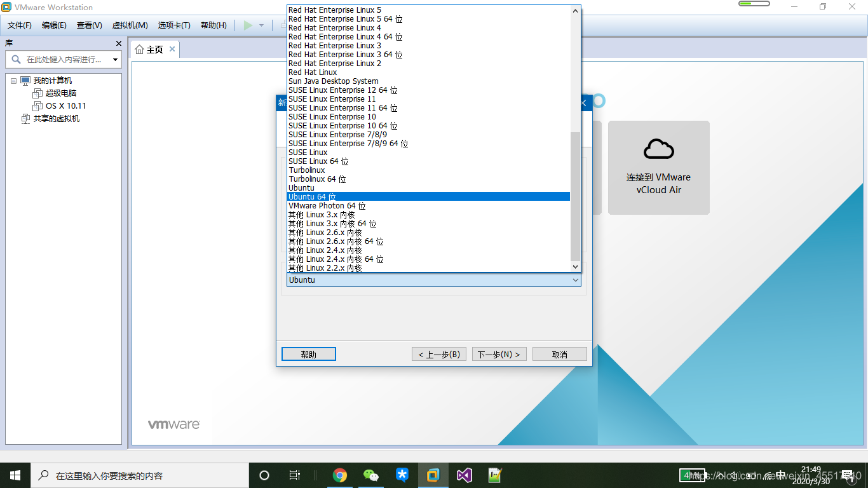The height and width of the screenshot is (488, 868).
Task: Close the 主页 tab
Action: pyautogui.click(x=172, y=49)
